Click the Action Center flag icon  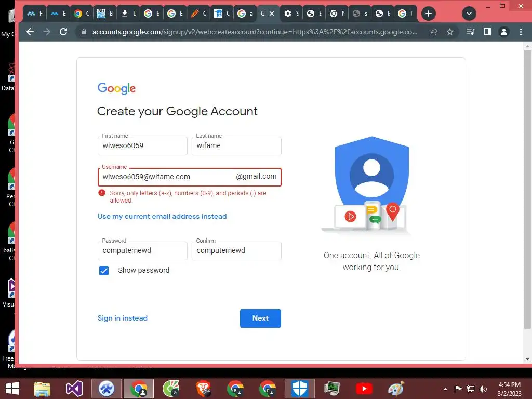point(458,389)
